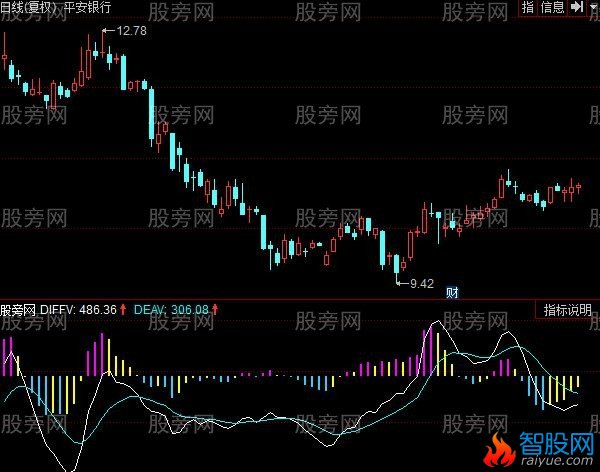
Task: Click the 财 financial marker on the chart
Action: click(x=452, y=293)
